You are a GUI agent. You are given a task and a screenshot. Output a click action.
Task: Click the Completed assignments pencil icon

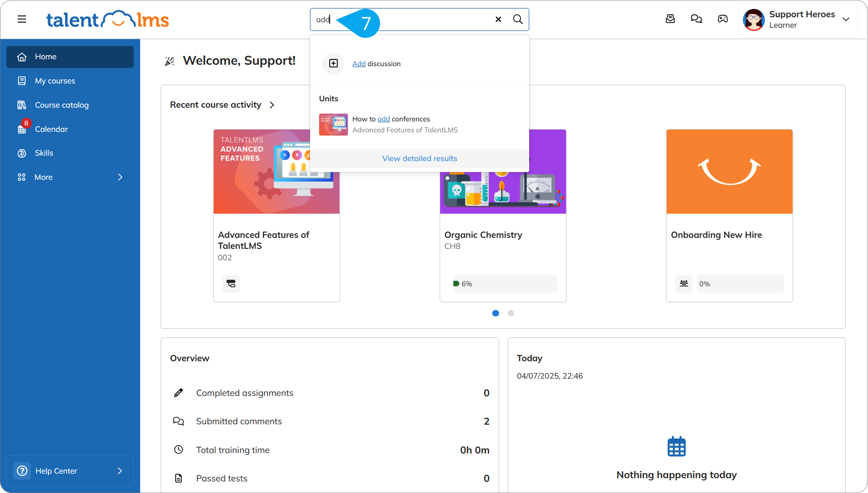(x=178, y=393)
